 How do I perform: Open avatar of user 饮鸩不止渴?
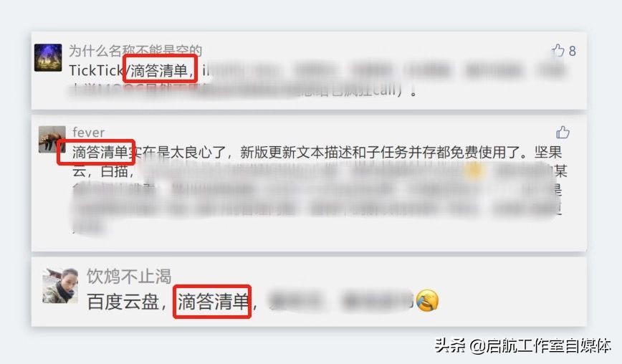pos(60,285)
